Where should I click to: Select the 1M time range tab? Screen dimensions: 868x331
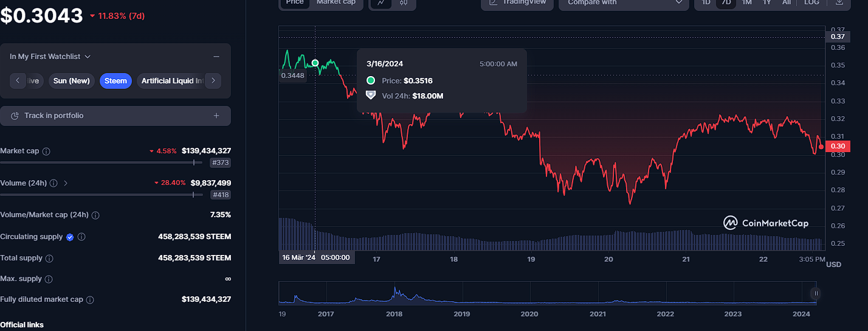pyautogui.click(x=746, y=2)
